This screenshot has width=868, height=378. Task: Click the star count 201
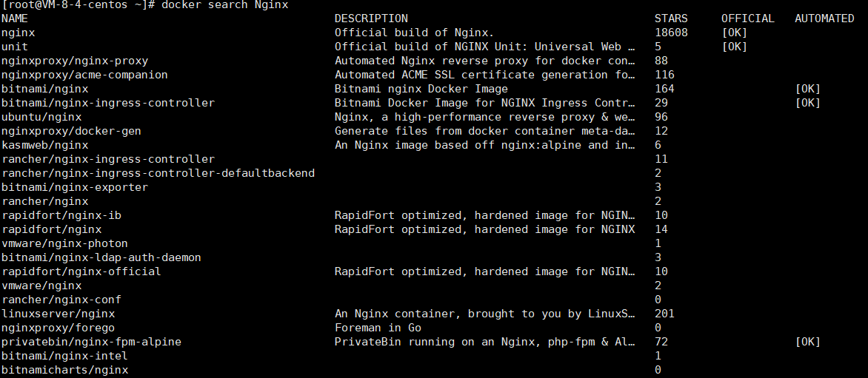coord(664,314)
